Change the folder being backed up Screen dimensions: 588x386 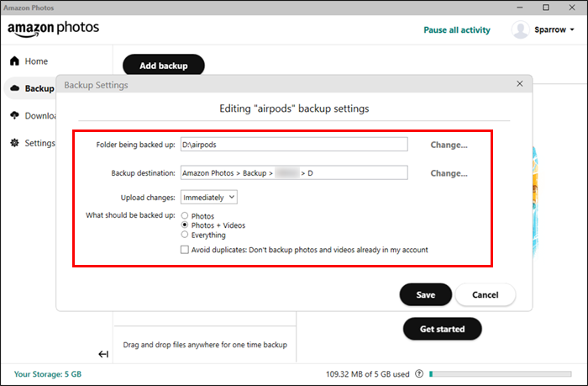pyautogui.click(x=449, y=145)
